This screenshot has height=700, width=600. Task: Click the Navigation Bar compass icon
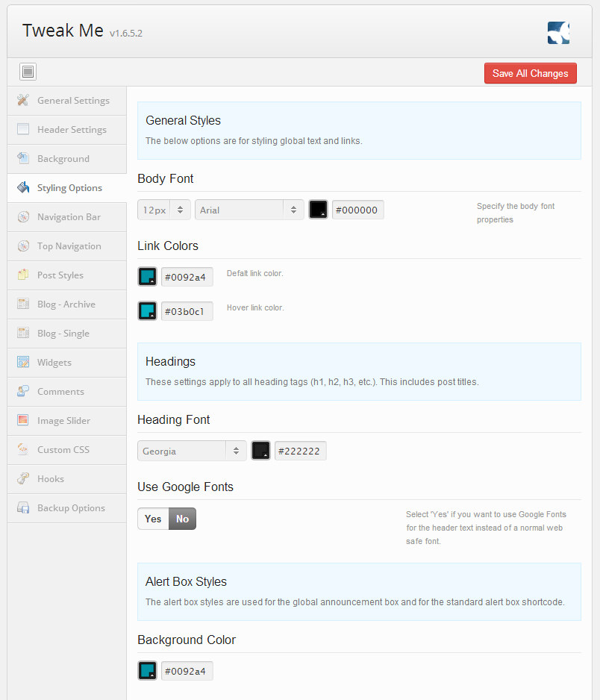click(x=23, y=217)
